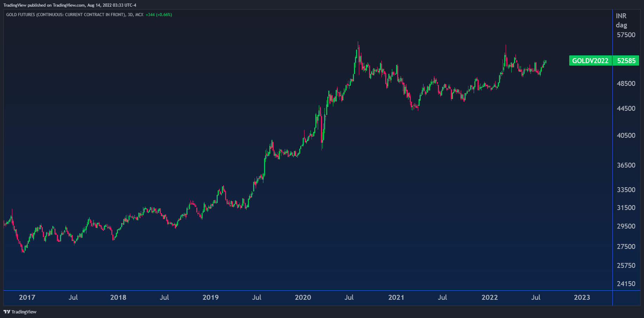Image resolution: width=644 pixels, height=318 pixels.
Task: Click the Jul label between 2019 and 2020
Action: click(x=257, y=297)
